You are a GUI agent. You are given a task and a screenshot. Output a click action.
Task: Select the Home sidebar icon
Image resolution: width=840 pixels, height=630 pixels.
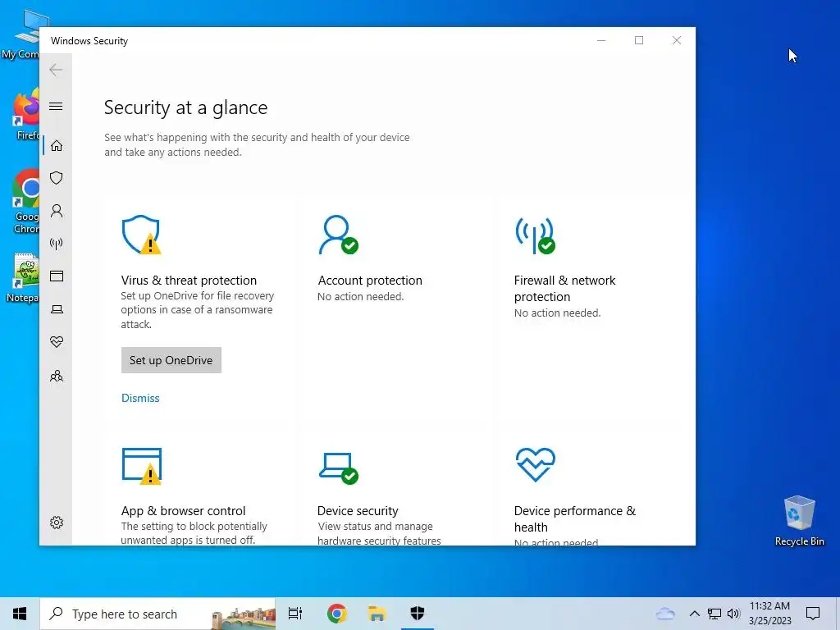(57, 146)
